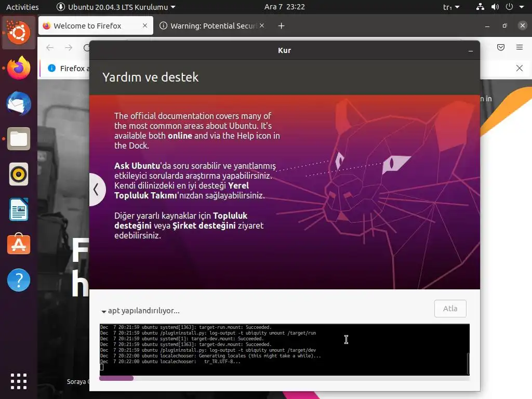This screenshot has width=532, height=399.
Task: Open Files manager in dock
Action: tap(18, 139)
